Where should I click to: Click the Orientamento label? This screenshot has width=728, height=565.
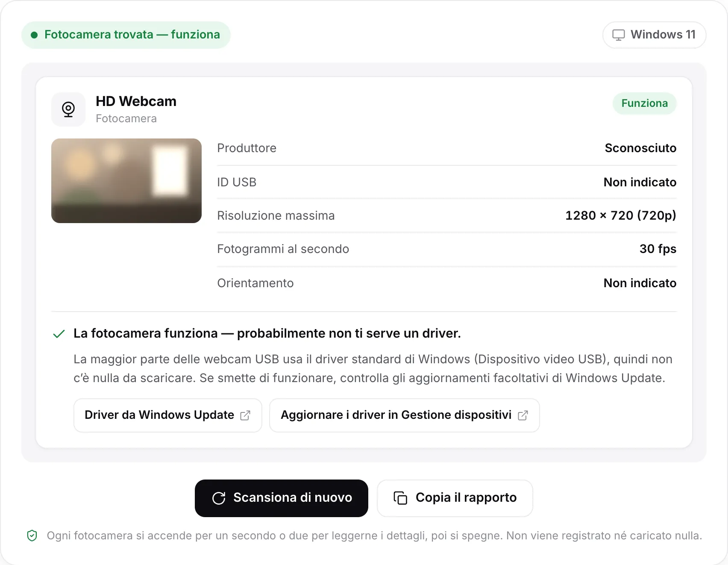255,283
